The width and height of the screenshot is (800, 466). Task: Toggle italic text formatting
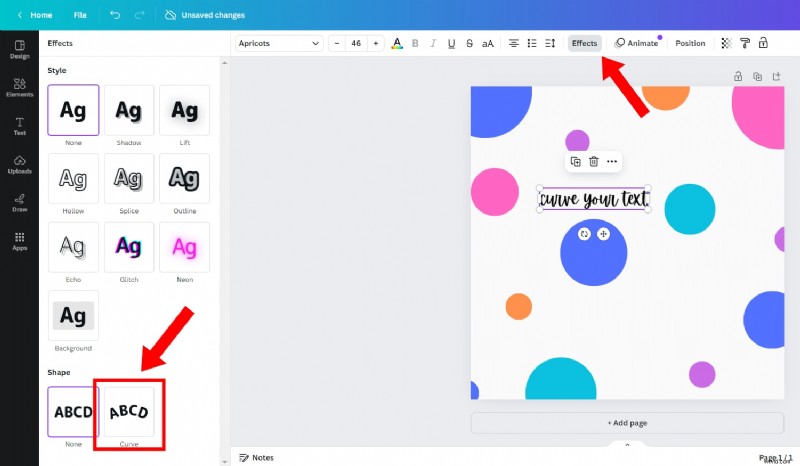(x=433, y=43)
